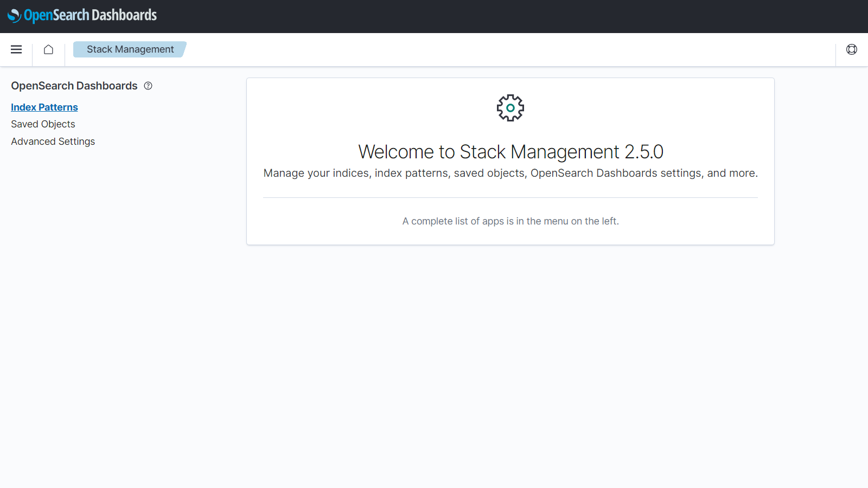
Task: Open the lifebuoy help menu icon
Action: [851, 49]
